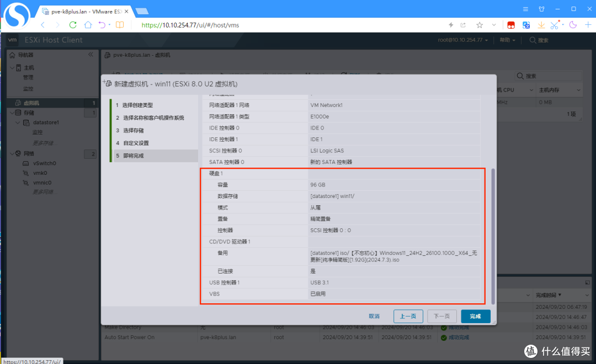The height and width of the screenshot is (364, 596).
Task: Collapse the 主机 tree node
Action: tap(12, 68)
